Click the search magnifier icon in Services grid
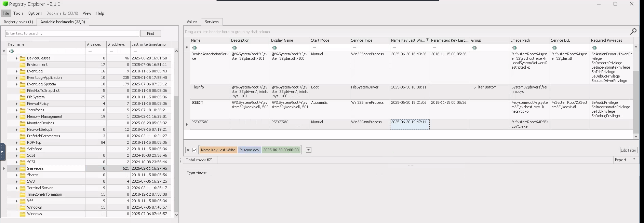644x223 pixels. tap(633, 31)
